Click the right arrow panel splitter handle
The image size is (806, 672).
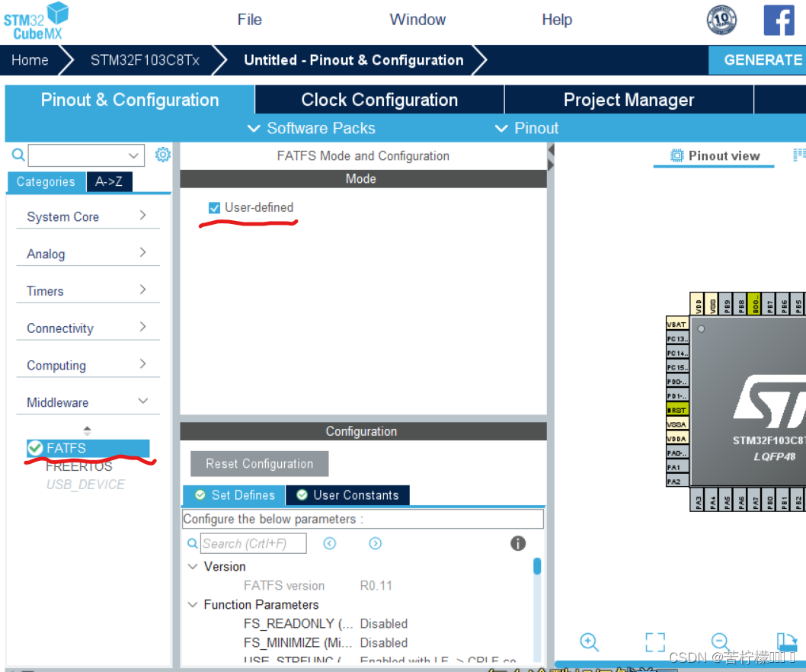pyautogui.click(x=551, y=165)
